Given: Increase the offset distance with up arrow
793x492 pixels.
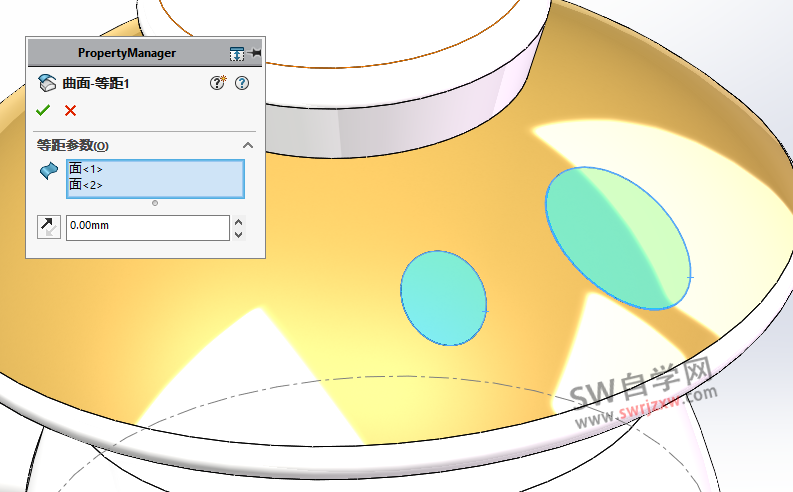Looking at the screenshot, I should point(238,221).
